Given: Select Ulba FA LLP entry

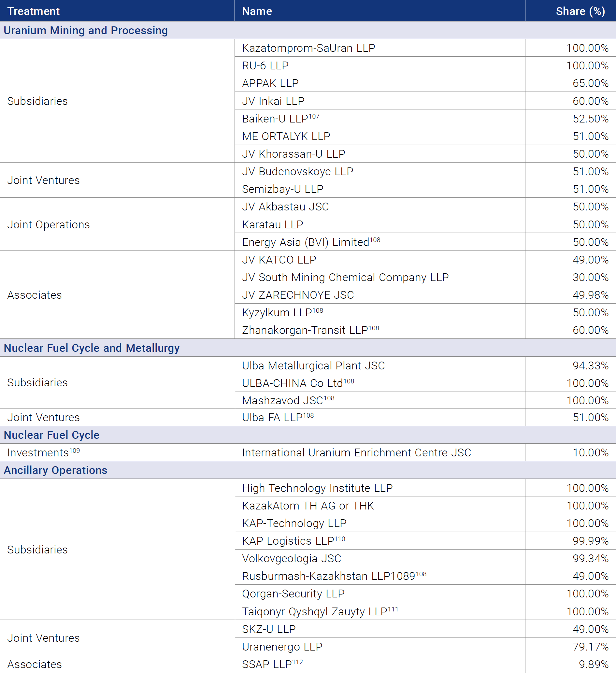Looking at the screenshot, I should (278, 417).
